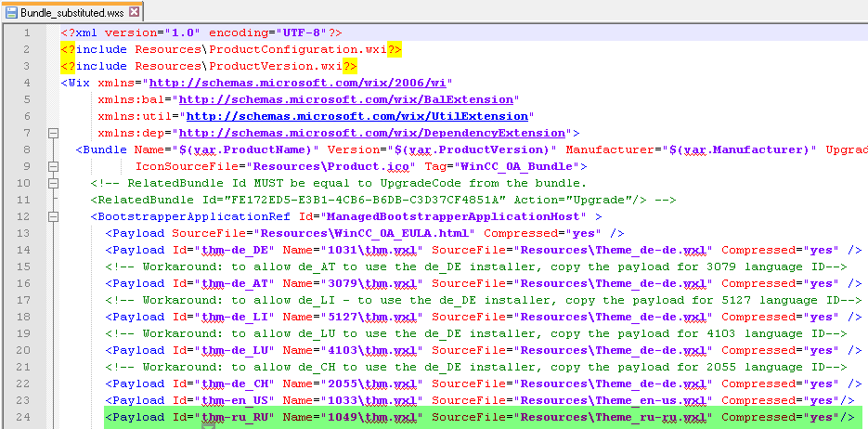Click on "Resources\Theme_ru-ru.wxl" source file

(x=614, y=417)
